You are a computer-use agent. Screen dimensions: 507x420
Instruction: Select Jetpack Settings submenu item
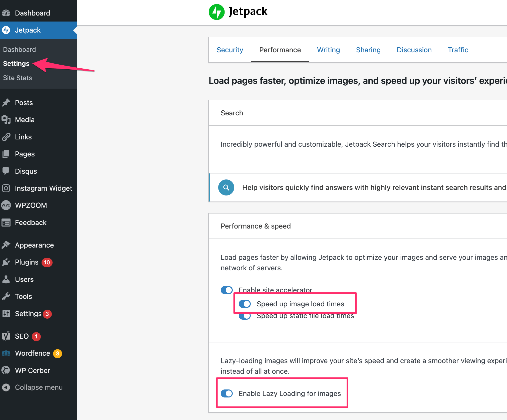click(x=16, y=64)
